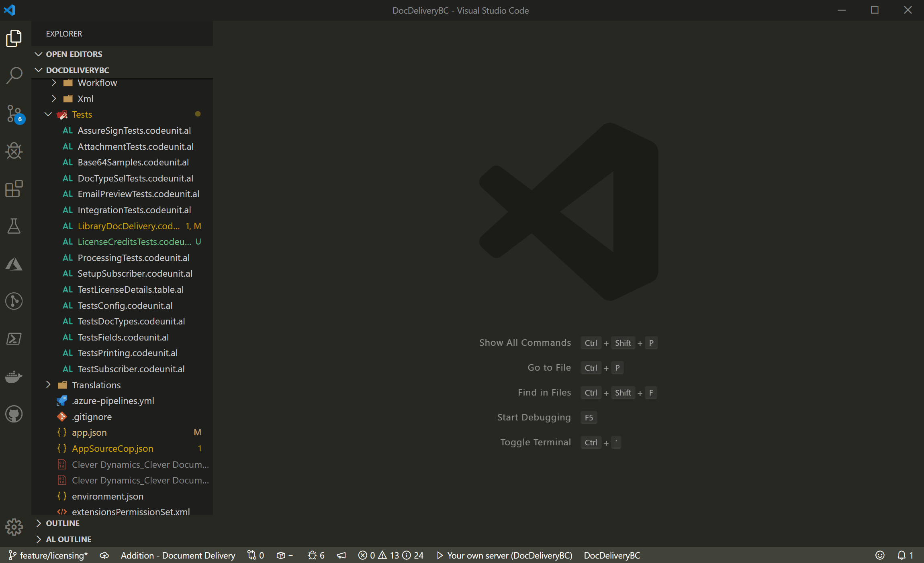
Task: Open Base64Samples.codeunit.al
Action: pyautogui.click(x=122, y=162)
